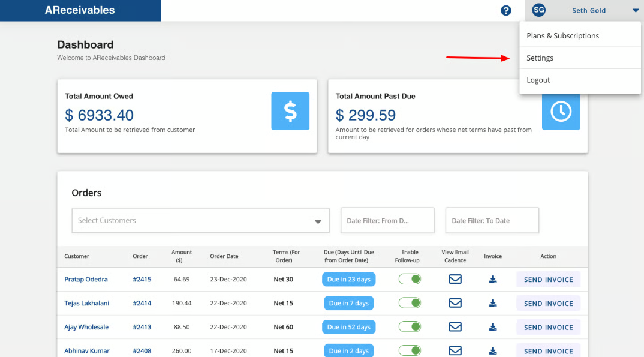Expand the Select Customers dropdown
Screen dimensions: 644x357
tap(318, 221)
